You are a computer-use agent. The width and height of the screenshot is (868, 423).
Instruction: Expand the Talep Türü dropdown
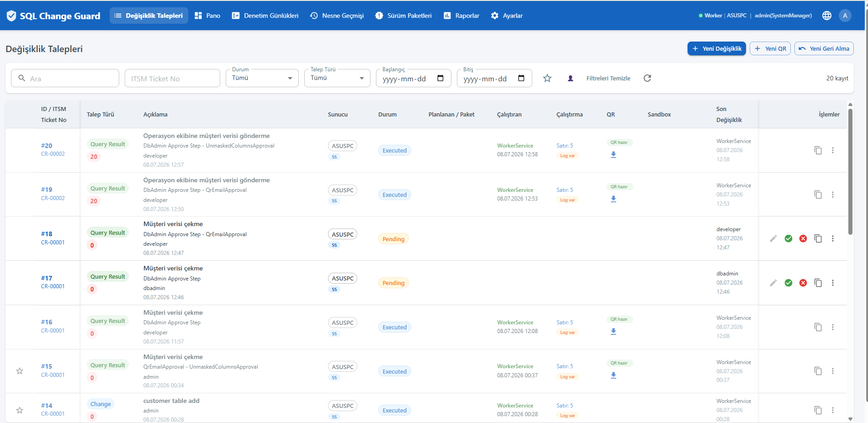pos(337,78)
